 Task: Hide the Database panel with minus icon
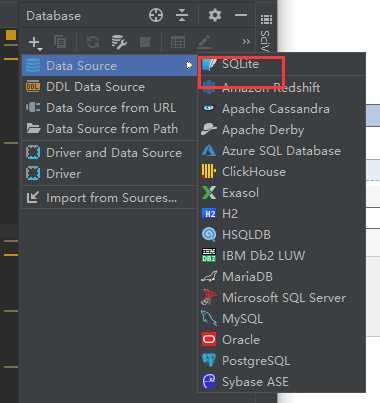click(241, 15)
